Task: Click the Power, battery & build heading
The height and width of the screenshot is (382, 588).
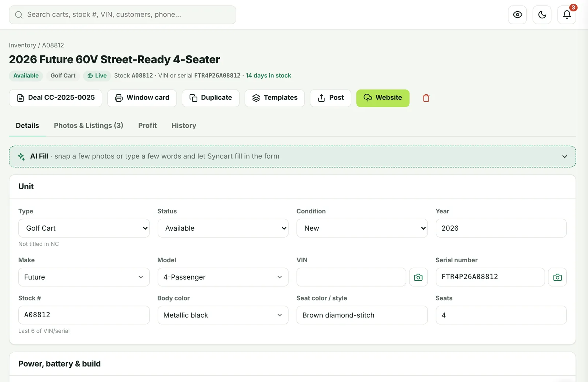Action: (60, 364)
